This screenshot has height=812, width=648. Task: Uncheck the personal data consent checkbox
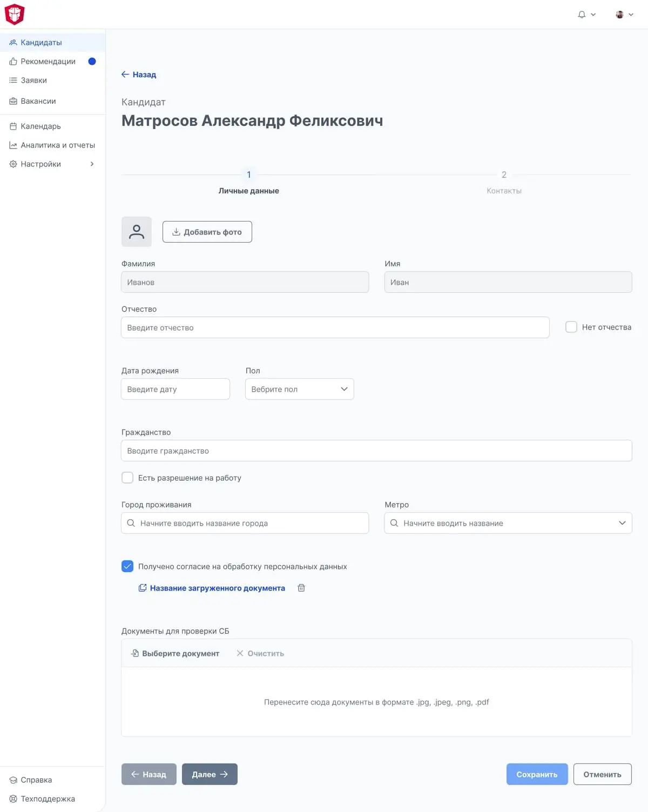point(127,566)
